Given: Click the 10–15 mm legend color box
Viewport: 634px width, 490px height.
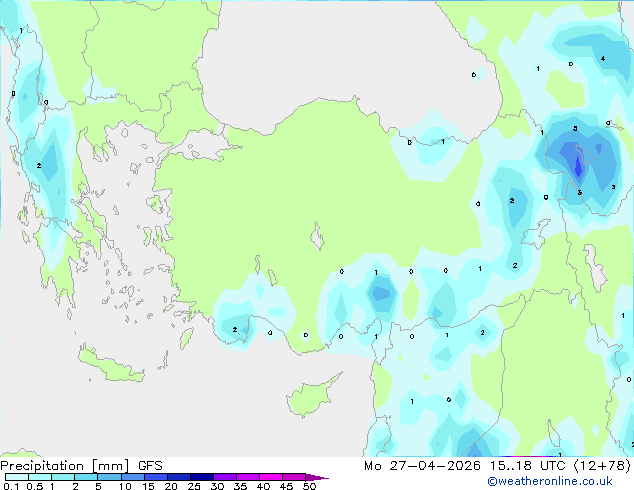Looking at the screenshot, I should 132,477.
